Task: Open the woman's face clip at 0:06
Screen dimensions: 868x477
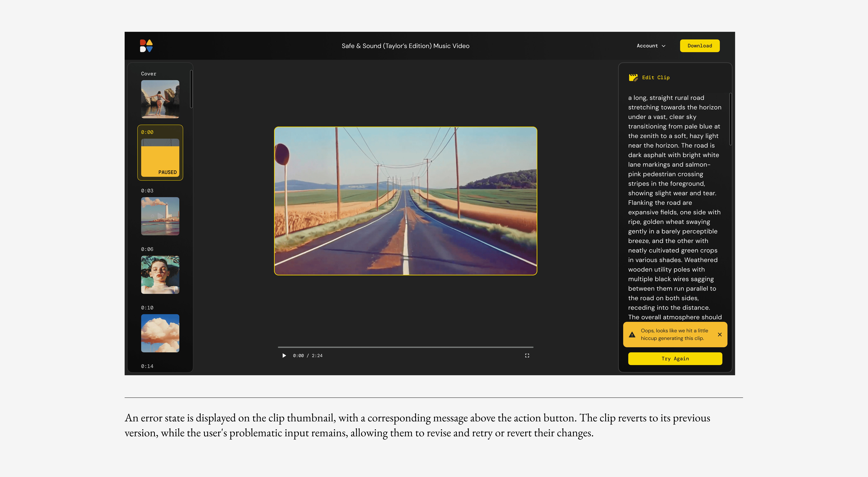Action: (x=160, y=275)
